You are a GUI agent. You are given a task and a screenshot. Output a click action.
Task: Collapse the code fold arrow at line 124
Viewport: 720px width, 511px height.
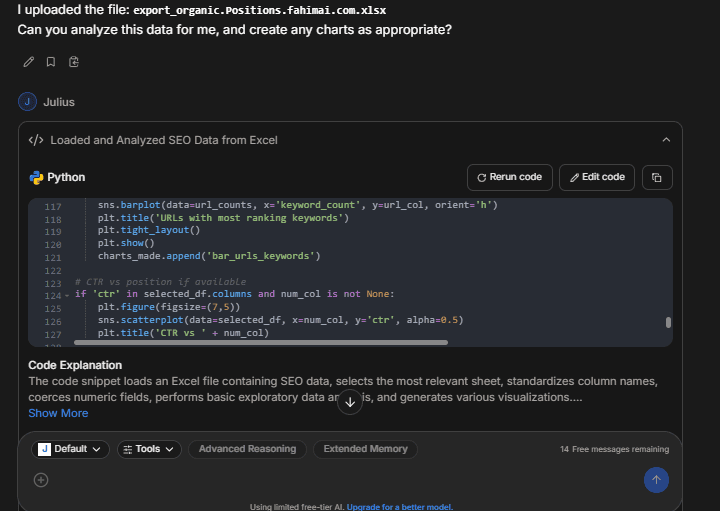tap(67, 295)
